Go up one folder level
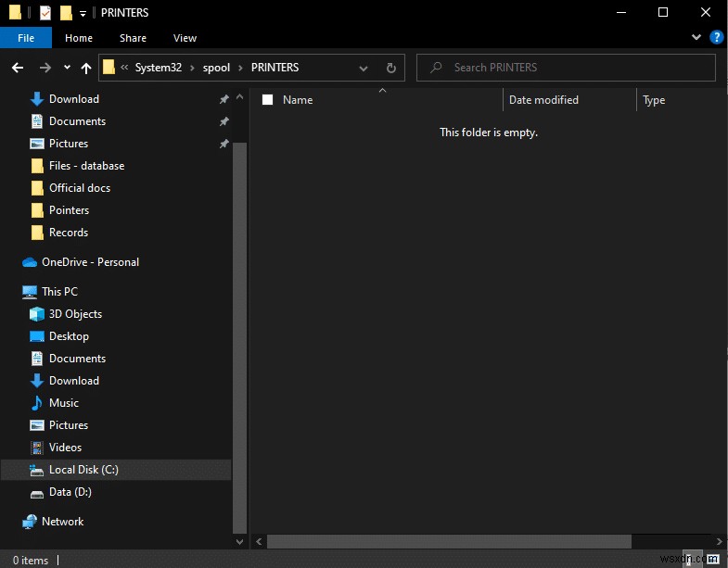728x568 pixels. tap(86, 68)
